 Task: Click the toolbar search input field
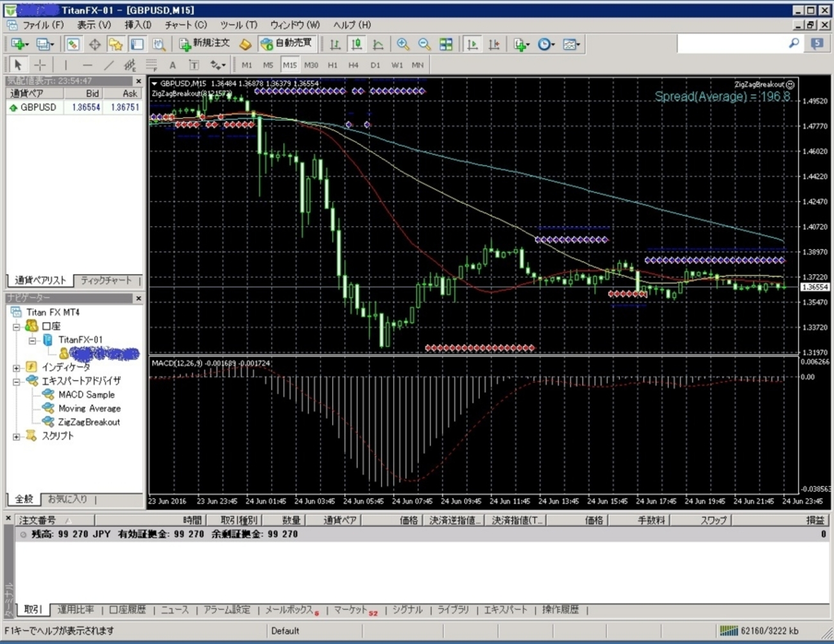(731, 44)
